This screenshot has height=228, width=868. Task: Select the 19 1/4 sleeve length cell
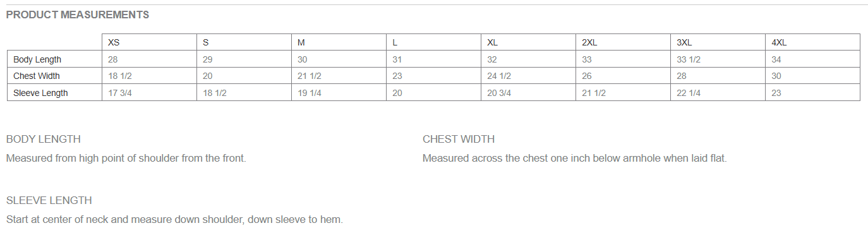tap(339, 93)
